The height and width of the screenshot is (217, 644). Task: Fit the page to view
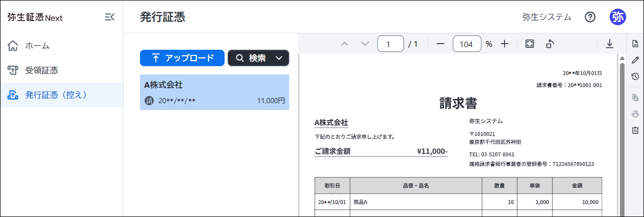(x=530, y=44)
